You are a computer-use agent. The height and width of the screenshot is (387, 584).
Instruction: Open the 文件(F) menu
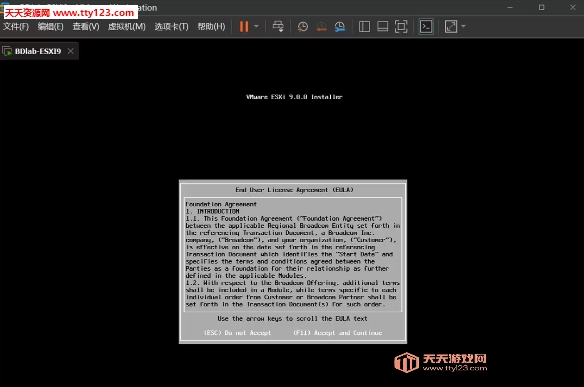pyautogui.click(x=16, y=26)
